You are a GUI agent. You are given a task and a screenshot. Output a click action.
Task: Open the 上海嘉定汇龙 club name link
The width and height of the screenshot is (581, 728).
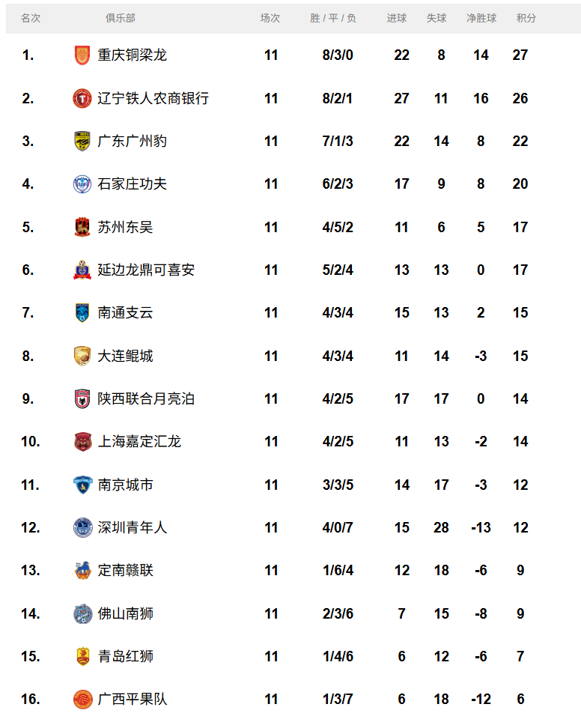point(139,442)
